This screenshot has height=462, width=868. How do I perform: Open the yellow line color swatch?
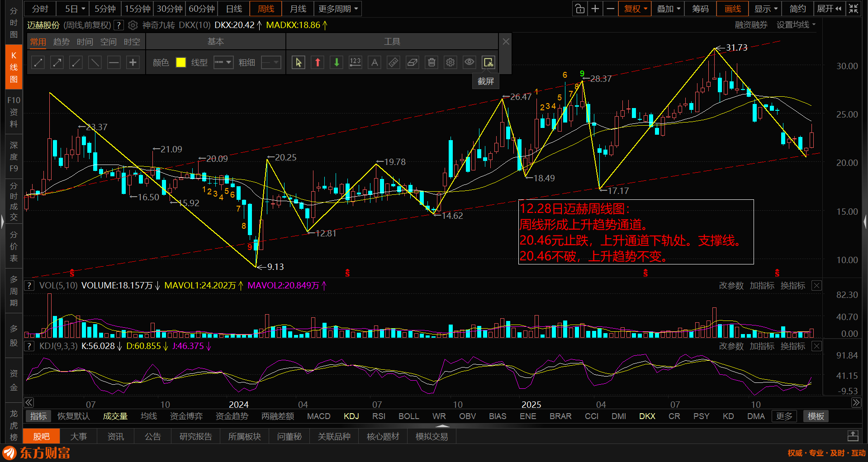181,62
